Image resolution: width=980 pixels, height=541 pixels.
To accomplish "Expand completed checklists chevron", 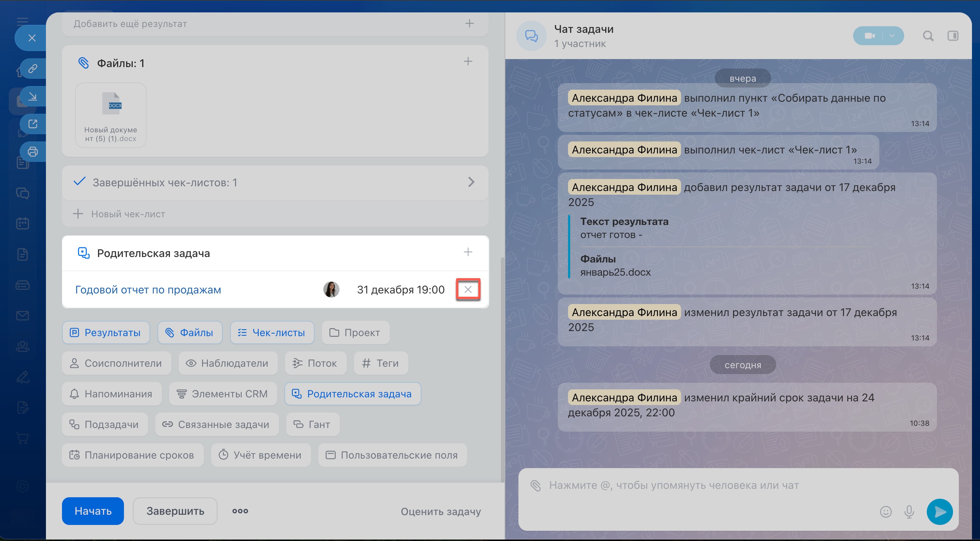I will coord(471,182).
